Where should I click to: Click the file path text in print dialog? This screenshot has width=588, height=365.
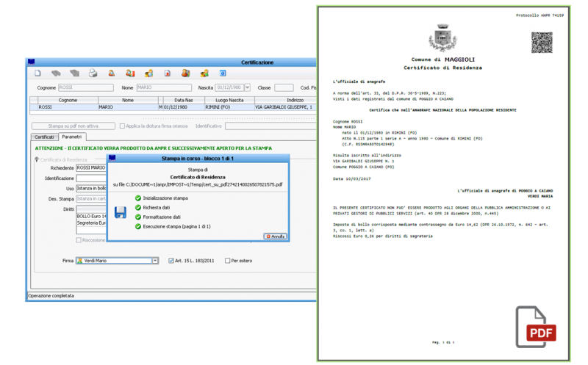click(x=198, y=184)
